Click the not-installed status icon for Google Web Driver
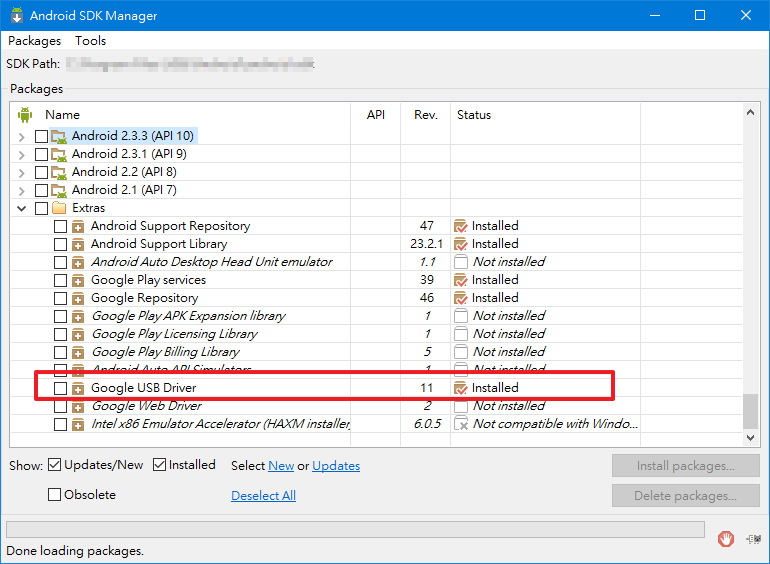Screen dimensions: 770x564 [x=461, y=406]
